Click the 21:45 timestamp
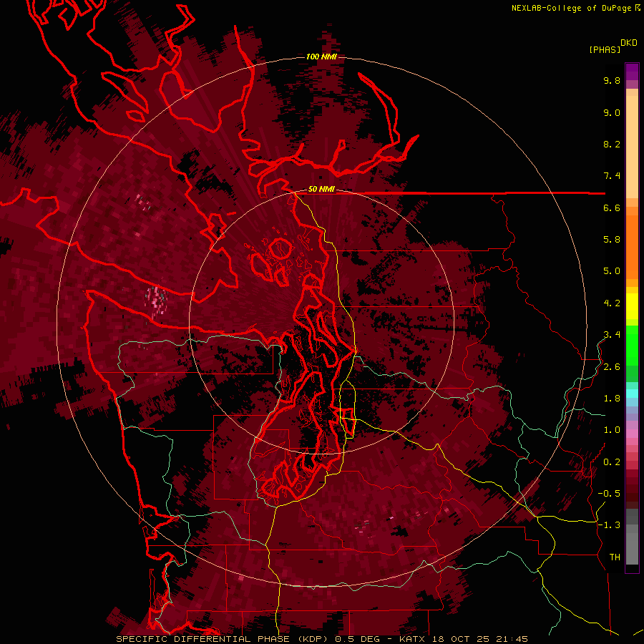The image size is (644, 644). click(x=511, y=639)
